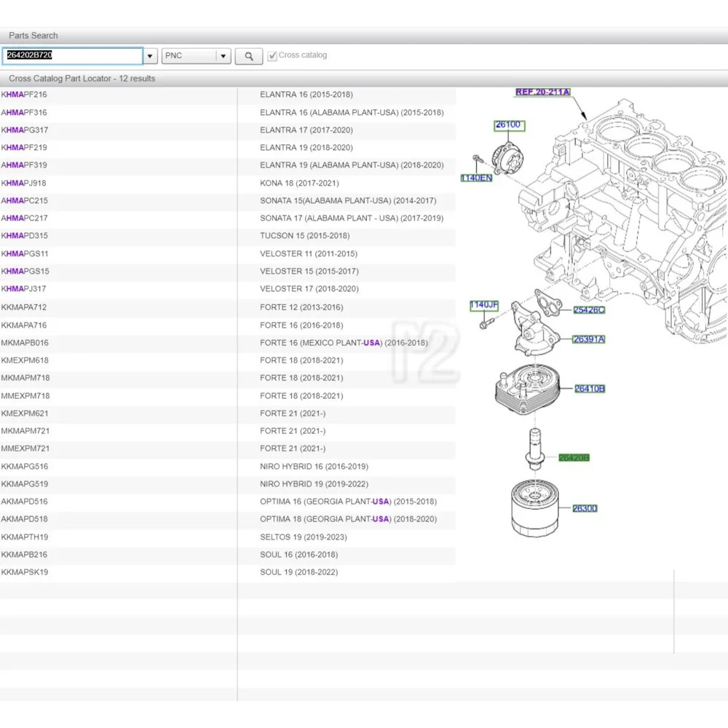The height and width of the screenshot is (728, 728).
Task: Open the part number history dropdown arrow
Action: coord(149,56)
